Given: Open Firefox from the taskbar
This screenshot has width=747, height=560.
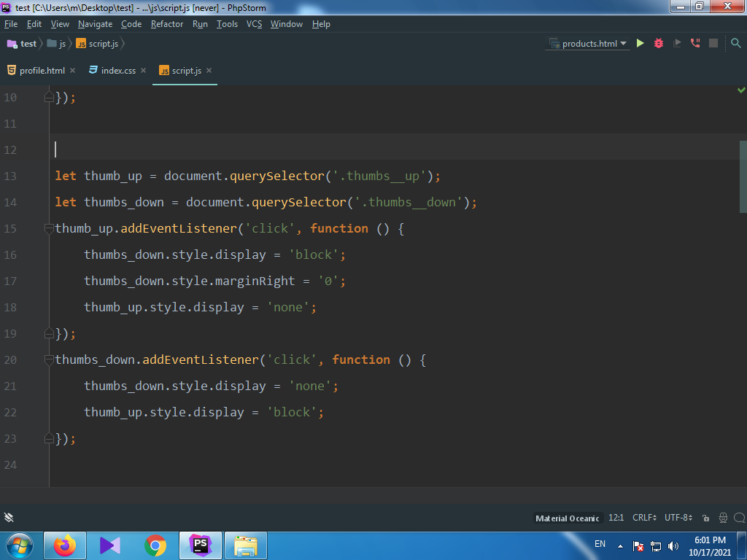Looking at the screenshot, I should tap(65, 545).
